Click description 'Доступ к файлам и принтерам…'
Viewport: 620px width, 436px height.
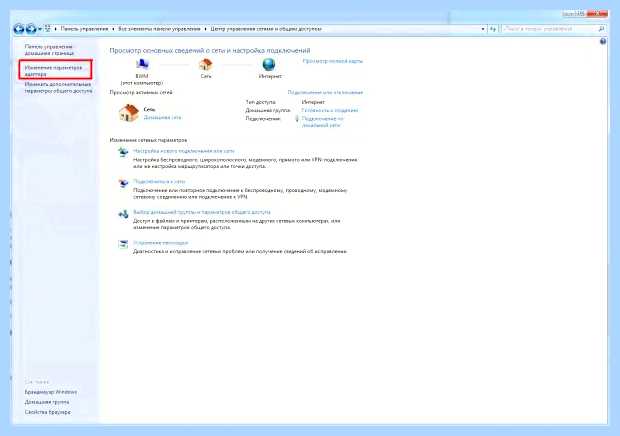click(237, 224)
